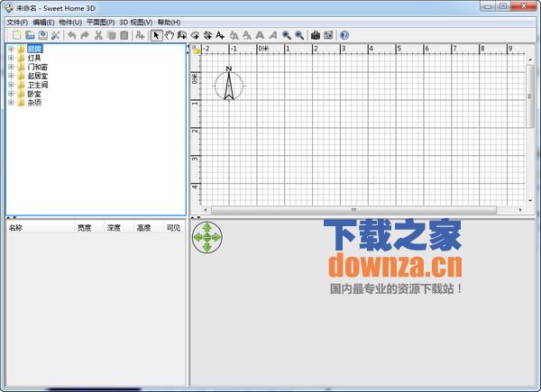Click the Decrease text size icon

point(247,35)
